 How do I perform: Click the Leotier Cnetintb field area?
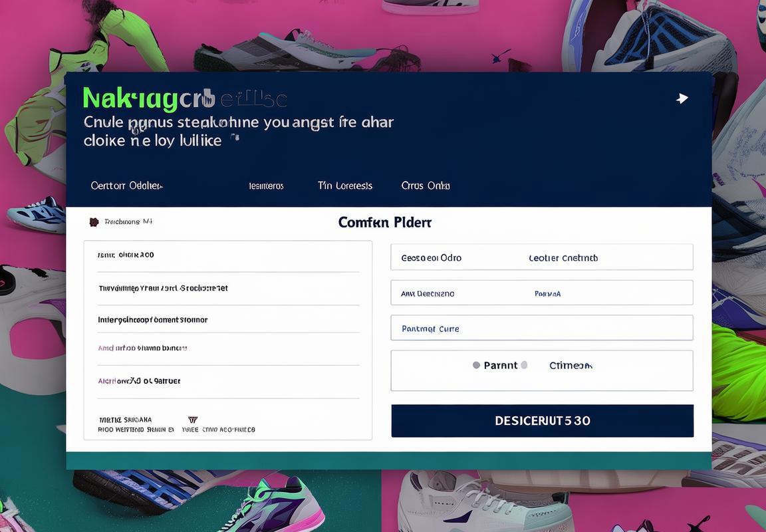tap(563, 257)
